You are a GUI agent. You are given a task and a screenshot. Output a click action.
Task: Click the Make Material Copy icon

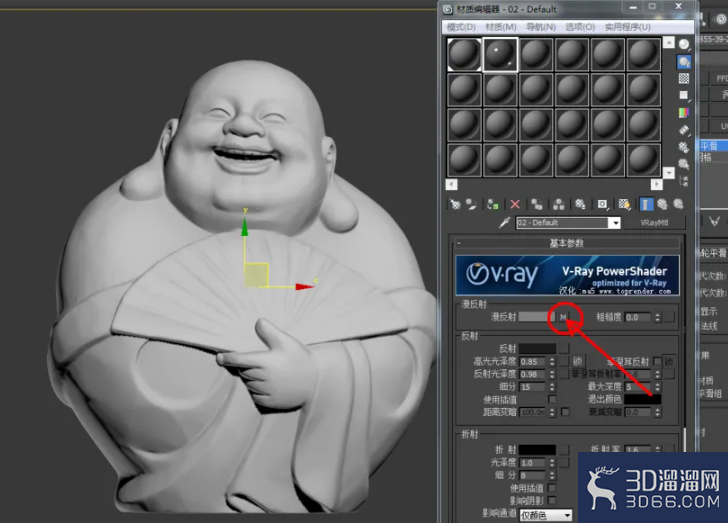[x=537, y=204]
